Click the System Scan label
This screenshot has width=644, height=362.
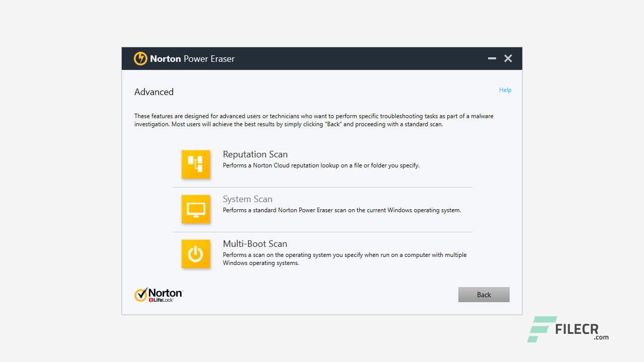(248, 199)
